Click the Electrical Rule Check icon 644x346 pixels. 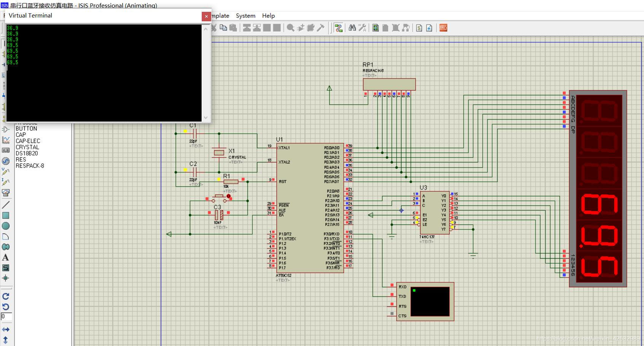429,28
